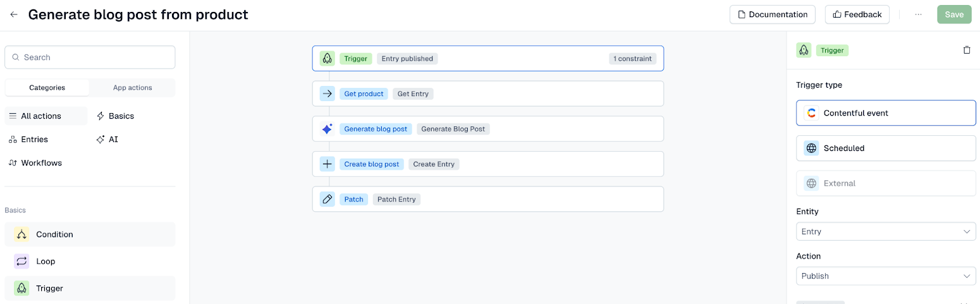Select the Entries category
The width and height of the screenshot is (980, 304).
[28, 139]
